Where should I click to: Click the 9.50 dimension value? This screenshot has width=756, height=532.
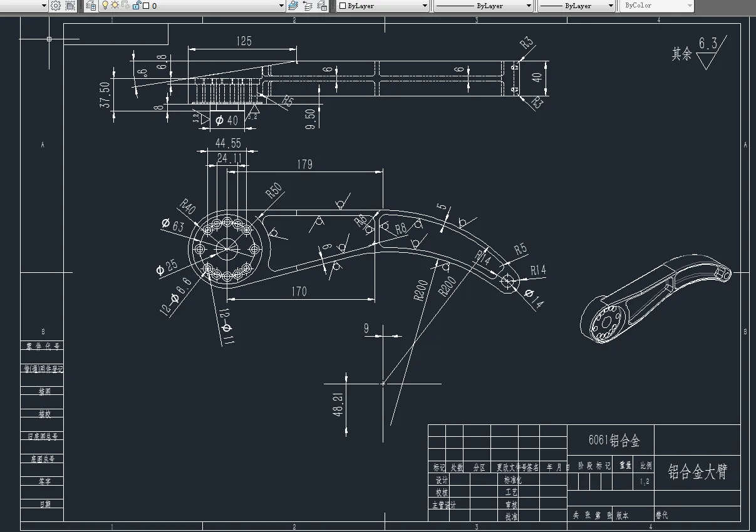point(309,118)
